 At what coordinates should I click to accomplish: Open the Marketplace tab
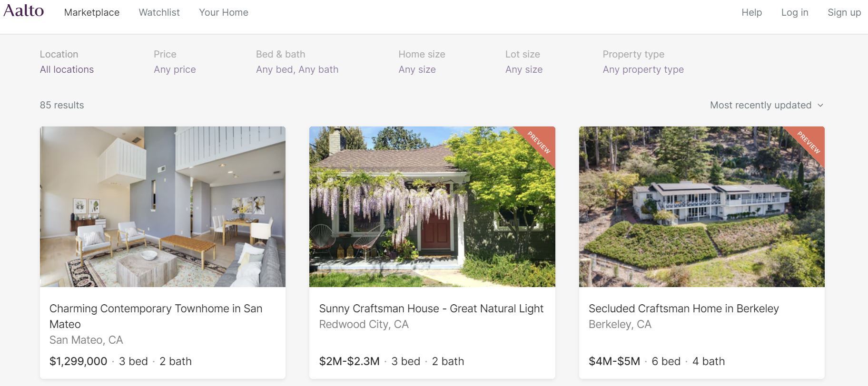coord(92,12)
